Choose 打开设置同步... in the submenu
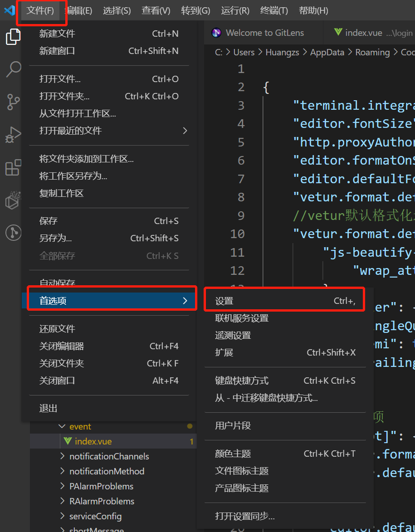The width and height of the screenshot is (415, 532). [x=285, y=517]
